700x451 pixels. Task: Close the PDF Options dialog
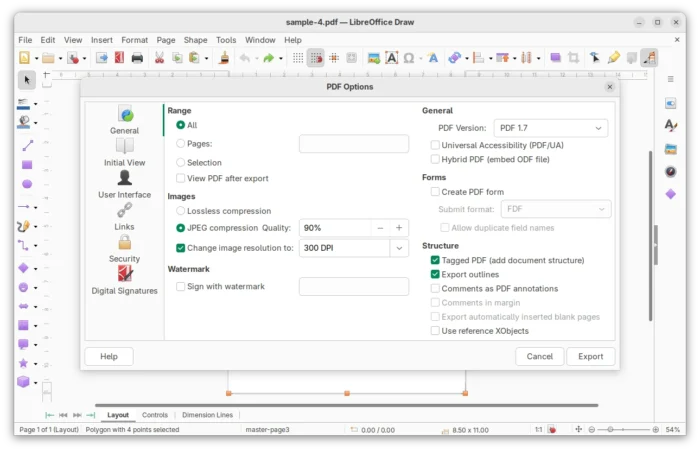(610, 87)
